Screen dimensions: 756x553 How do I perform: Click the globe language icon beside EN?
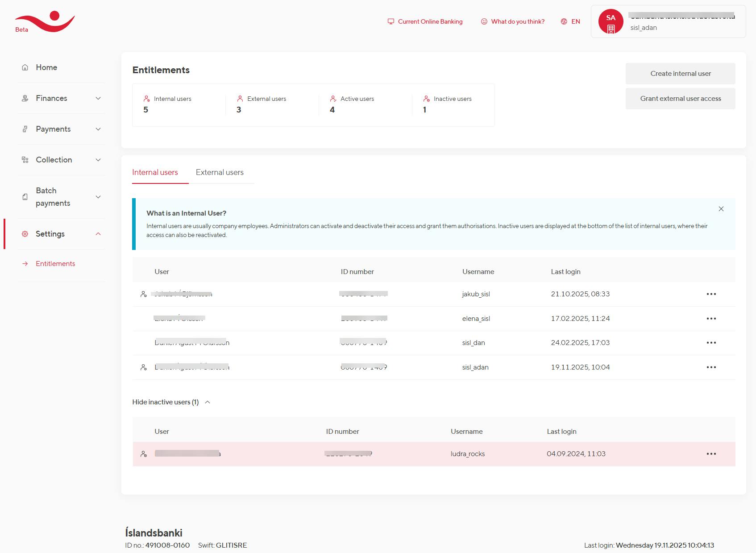pos(564,21)
